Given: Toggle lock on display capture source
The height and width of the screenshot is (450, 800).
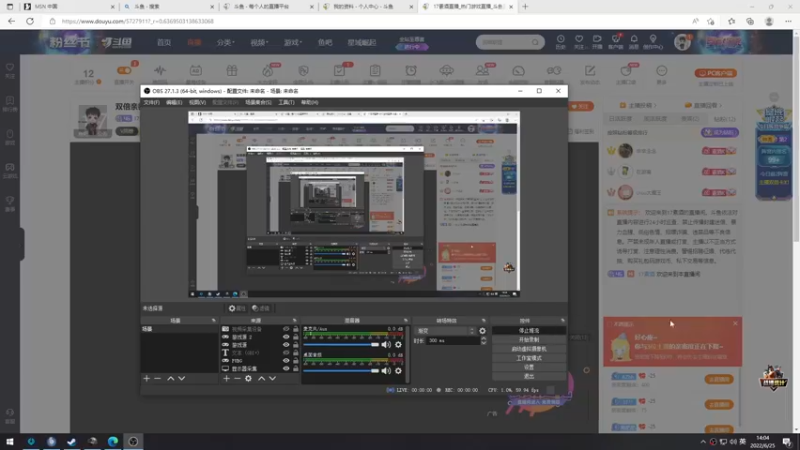Looking at the screenshot, I should [295, 368].
